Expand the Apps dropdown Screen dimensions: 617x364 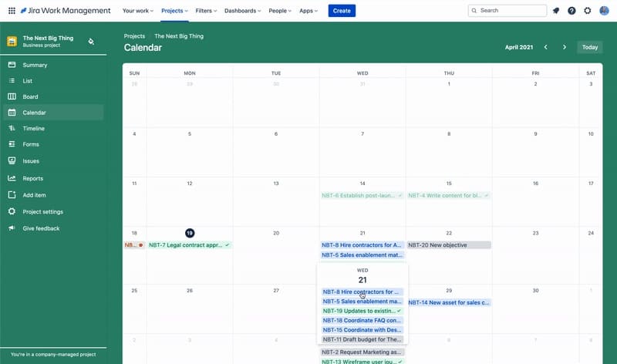tap(308, 11)
